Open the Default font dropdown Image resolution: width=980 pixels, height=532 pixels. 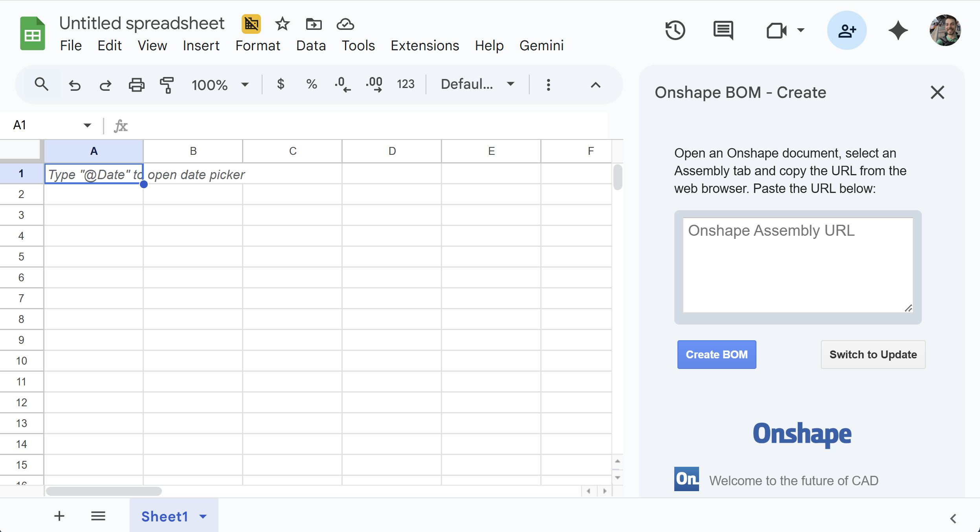477,84
